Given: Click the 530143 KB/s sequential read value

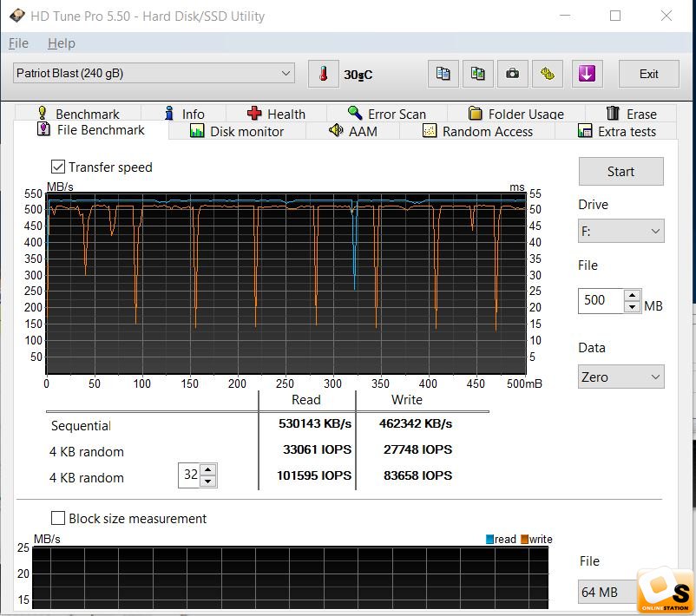Looking at the screenshot, I should click(x=315, y=424).
